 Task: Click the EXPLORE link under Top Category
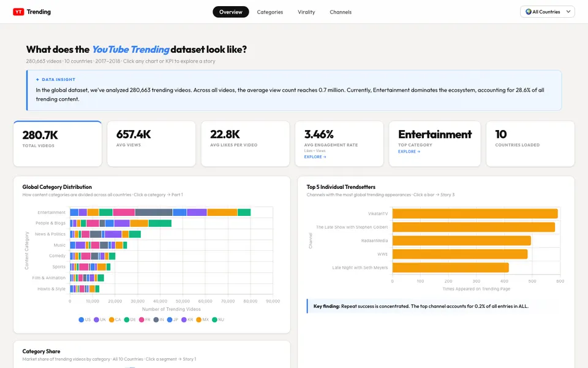(409, 151)
